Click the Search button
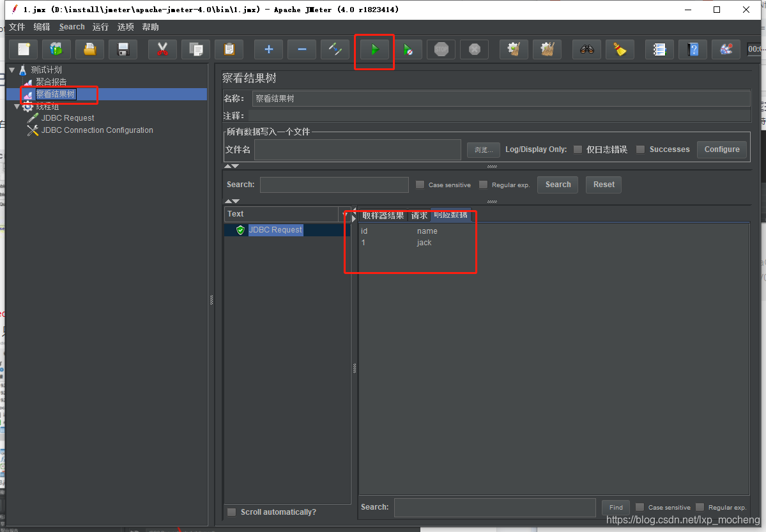 click(x=558, y=185)
